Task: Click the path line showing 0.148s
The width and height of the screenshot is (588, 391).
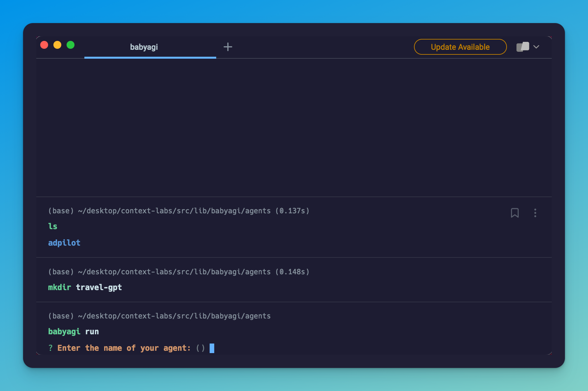Action: click(179, 272)
